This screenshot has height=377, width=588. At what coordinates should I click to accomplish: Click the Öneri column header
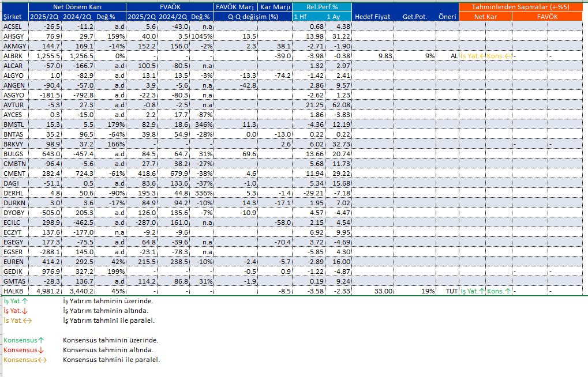coord(447,17)
